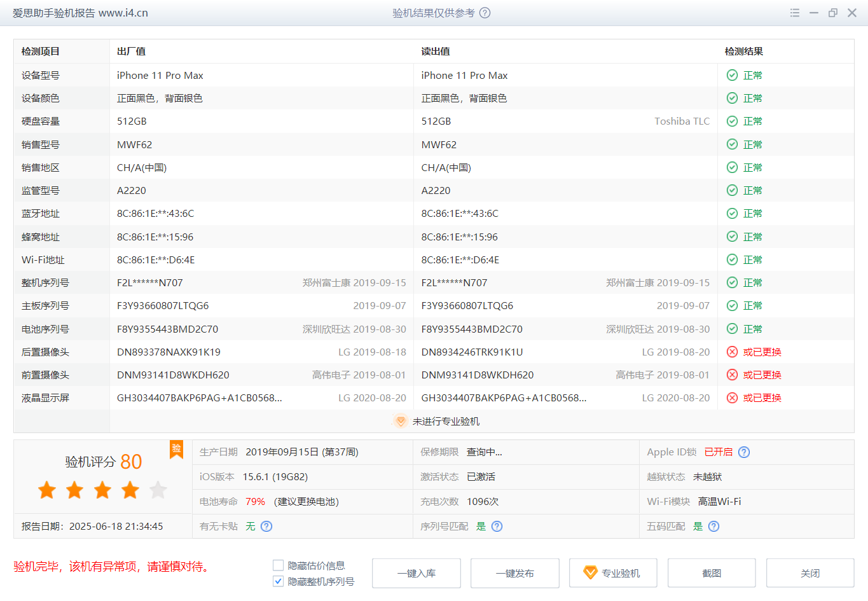Click green check icon in 电池序列号 row
The height and width of the screenshot is (601, 868).
(732, 329)
